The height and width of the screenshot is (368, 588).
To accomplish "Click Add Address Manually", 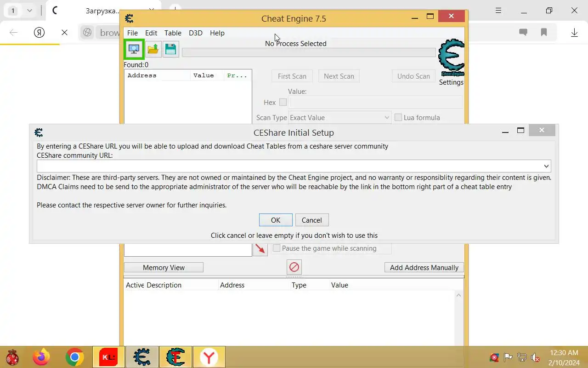I will 424,267.
